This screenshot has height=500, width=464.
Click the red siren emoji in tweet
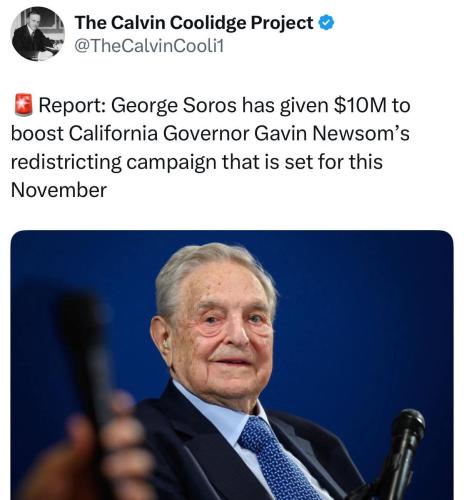click(x=24, y=105)
